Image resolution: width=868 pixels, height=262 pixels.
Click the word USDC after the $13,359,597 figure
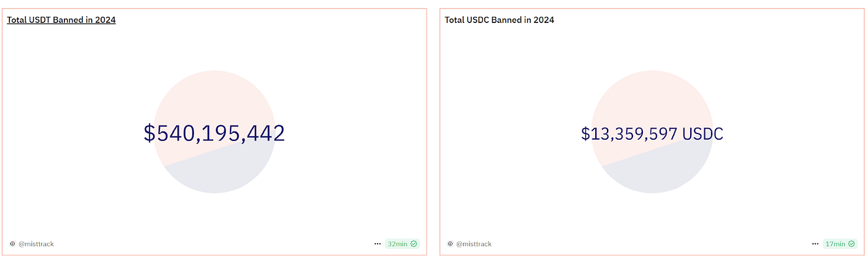click(702, 133)
